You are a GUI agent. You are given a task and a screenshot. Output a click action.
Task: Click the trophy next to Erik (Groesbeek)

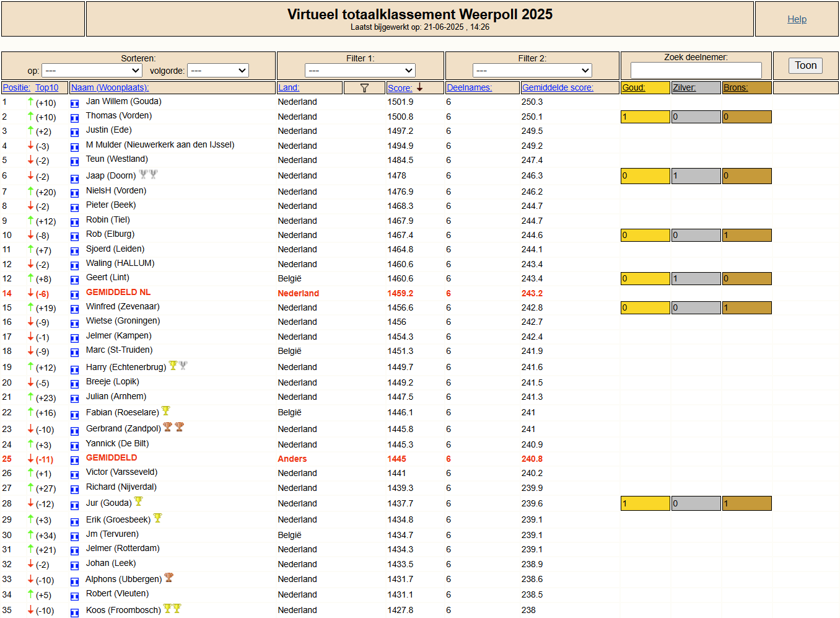157,518
